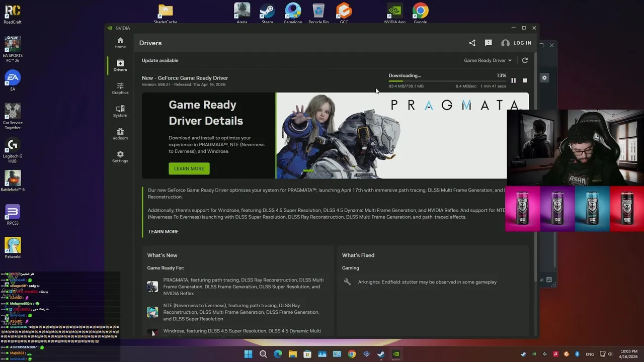Open Search from the taskbar
Screen dimensions: 644x362
point(263,354)
